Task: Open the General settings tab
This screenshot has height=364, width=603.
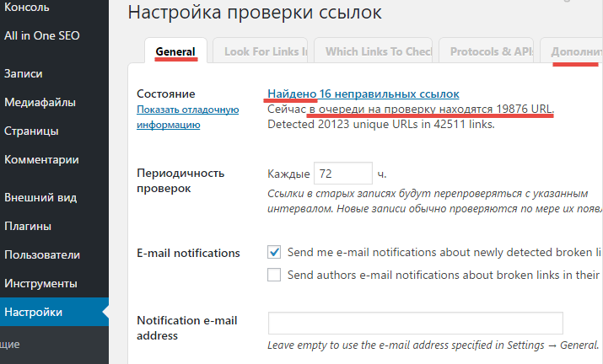Action: (175, 51)
